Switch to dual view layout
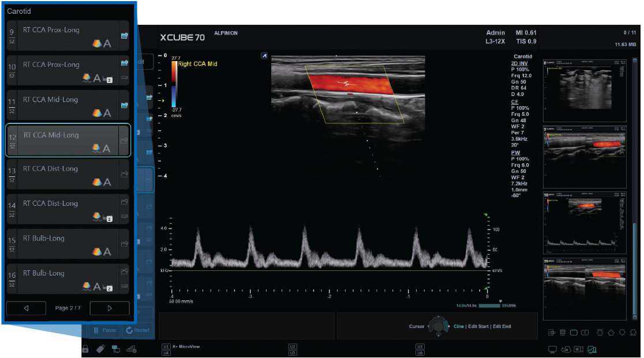644x358 pixels. 585,333
